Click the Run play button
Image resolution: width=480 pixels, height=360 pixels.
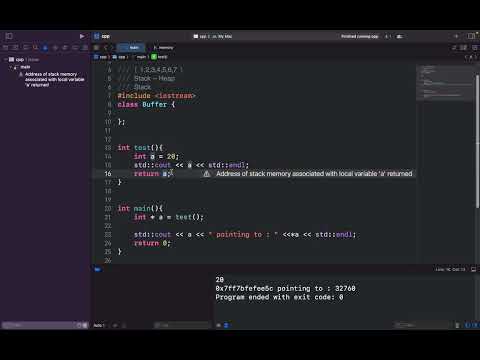click(x=82, y=36)
